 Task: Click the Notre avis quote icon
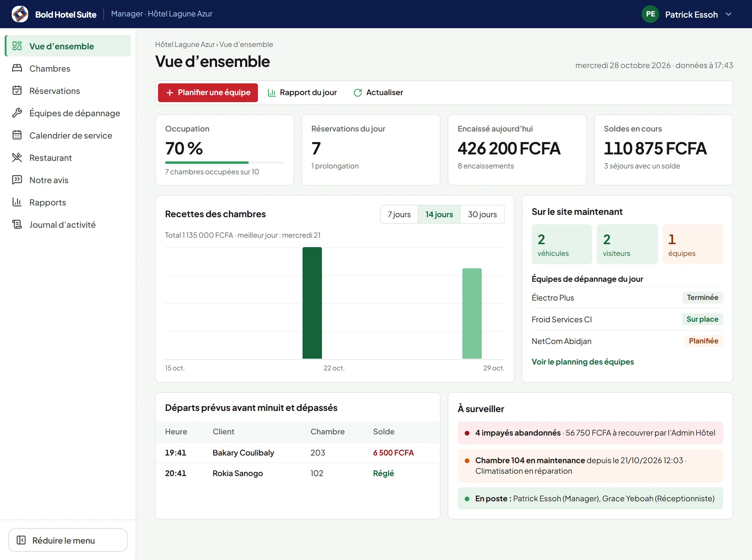(x=17, y=180)
